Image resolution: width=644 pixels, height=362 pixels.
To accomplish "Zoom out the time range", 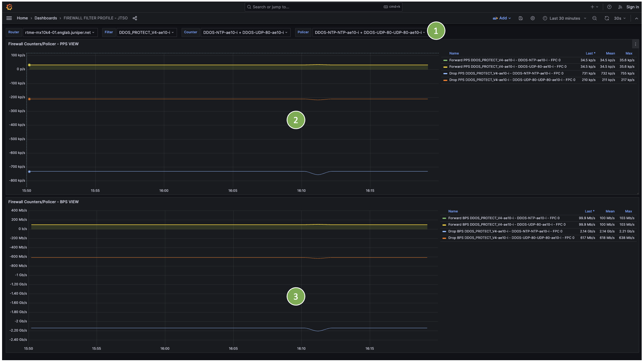I will pos(595,18).
